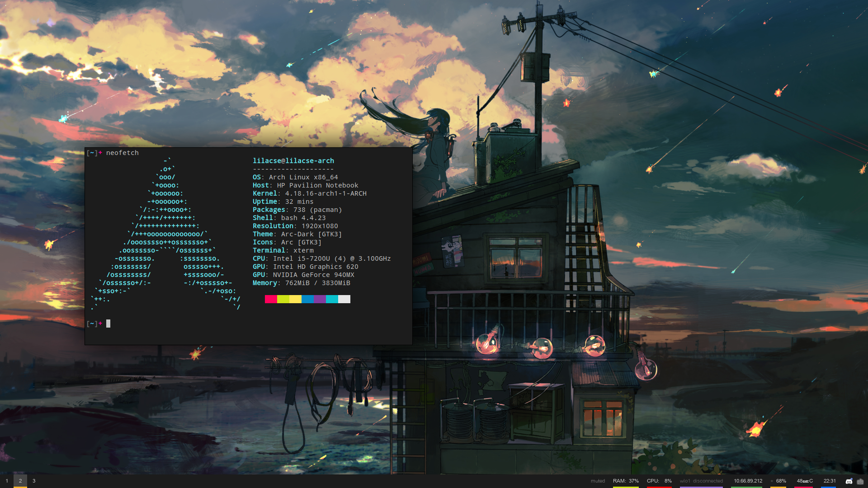Click the Terminal: xterm line
The height and width of the screenshot is (488, 868).
(x=283, y=250)
